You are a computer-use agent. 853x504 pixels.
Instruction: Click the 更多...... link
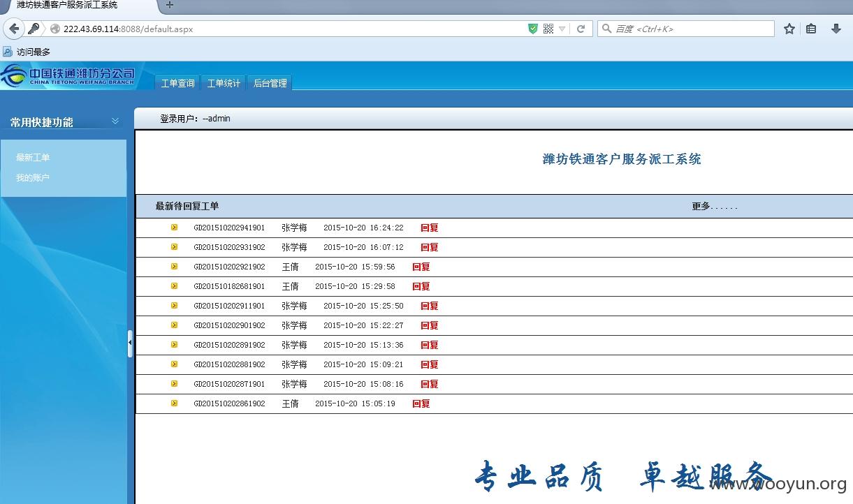tap(715, 207)
